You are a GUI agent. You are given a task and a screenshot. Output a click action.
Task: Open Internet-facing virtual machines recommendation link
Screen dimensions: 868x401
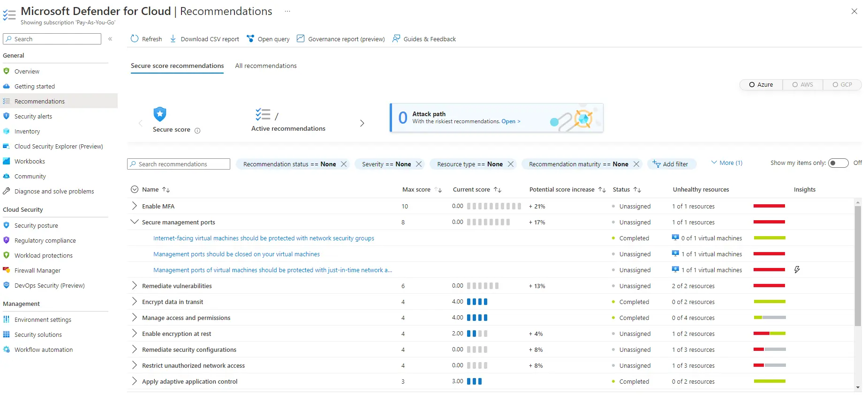264,238
